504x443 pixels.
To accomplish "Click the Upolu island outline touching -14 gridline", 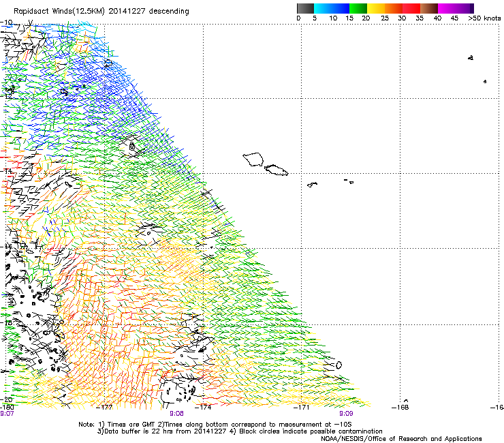I will coord(276,170).
